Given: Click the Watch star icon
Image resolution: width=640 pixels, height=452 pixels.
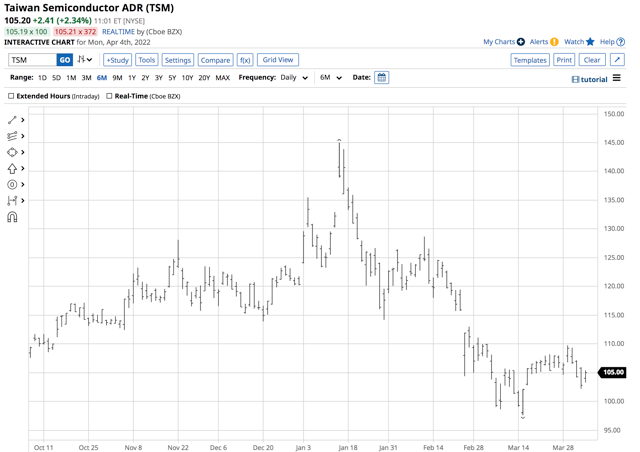Looking at the screenshot, I should (x=590, y=42).
